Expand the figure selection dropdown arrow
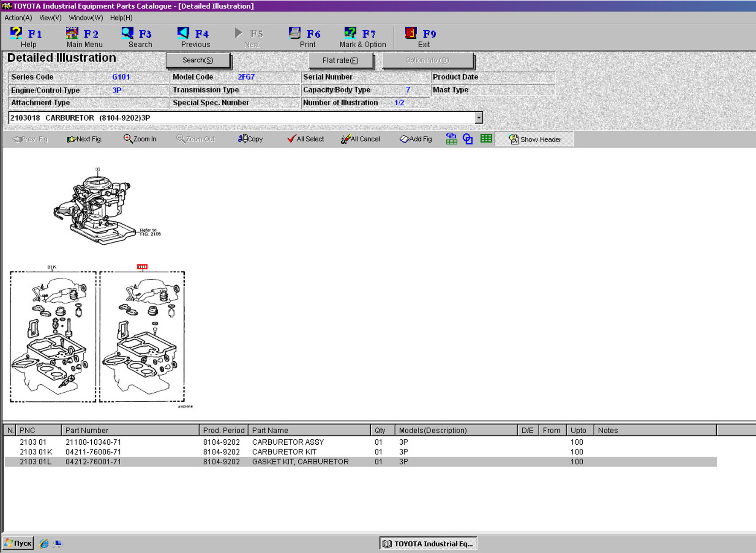 click(479, 118)
